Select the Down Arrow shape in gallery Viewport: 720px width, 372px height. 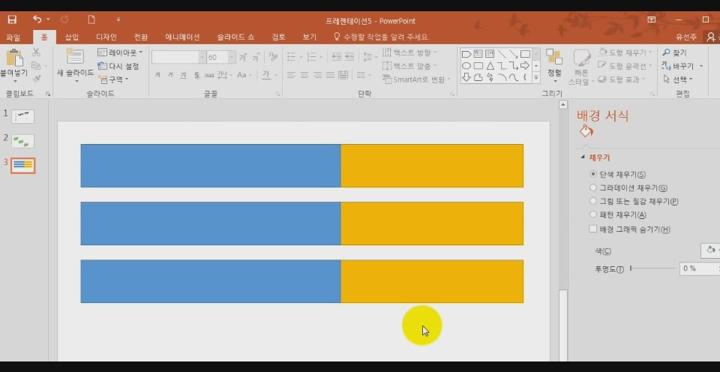tap(466, 78)
